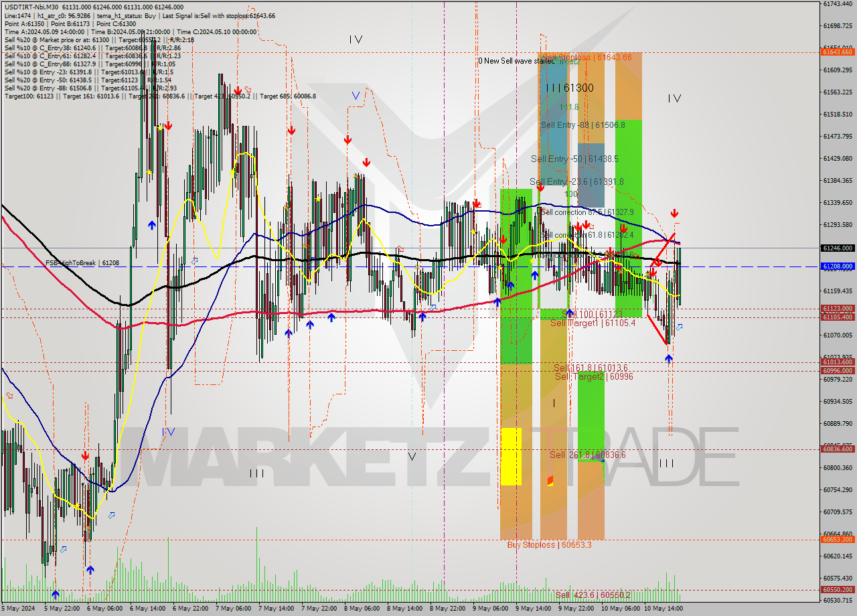857x616 pixels.
Task: Select the 'Sell Entry -23.6 | 61391.8' label
Action: point(576,182)
